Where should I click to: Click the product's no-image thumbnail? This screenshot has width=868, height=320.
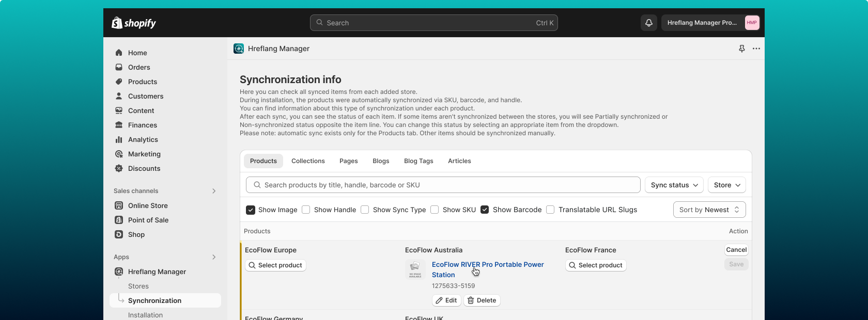[415, 269]
